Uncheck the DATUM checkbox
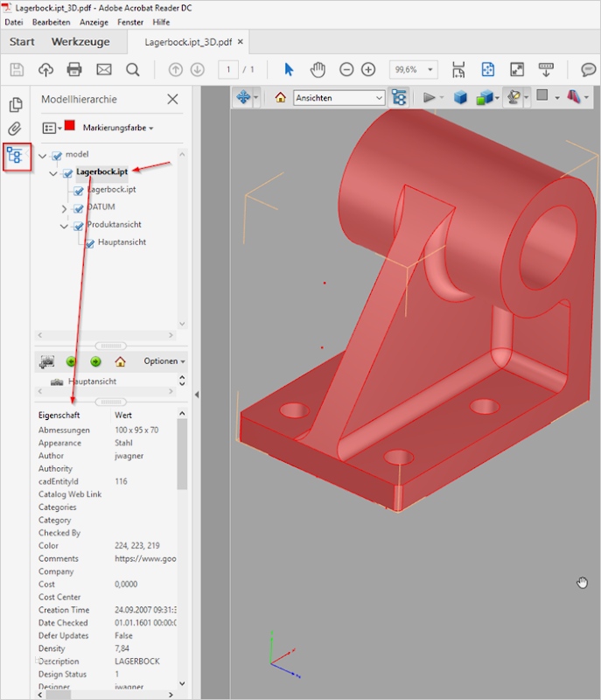Image resolution: width=601 pixels, height=700 pixels. (78, 208)
